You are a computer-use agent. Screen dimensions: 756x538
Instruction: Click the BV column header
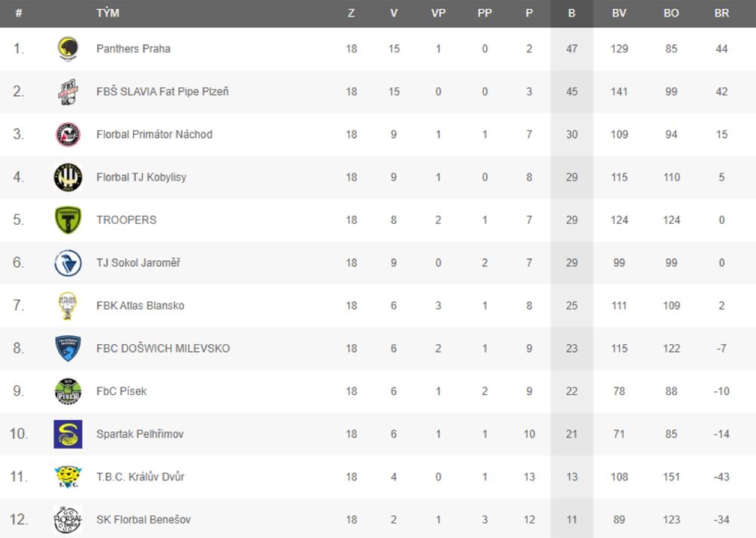(619, 14)
